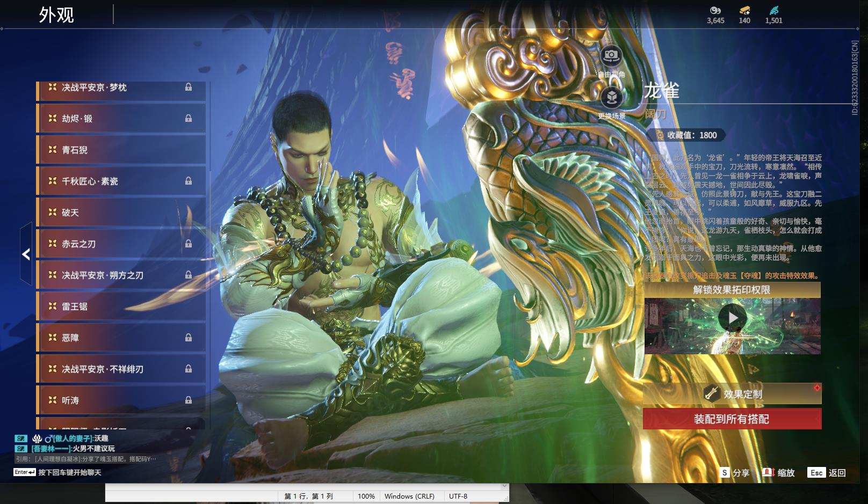868x504 pixels.
Task: Click lock icon on 听涛 row
Action: [189, 400]
